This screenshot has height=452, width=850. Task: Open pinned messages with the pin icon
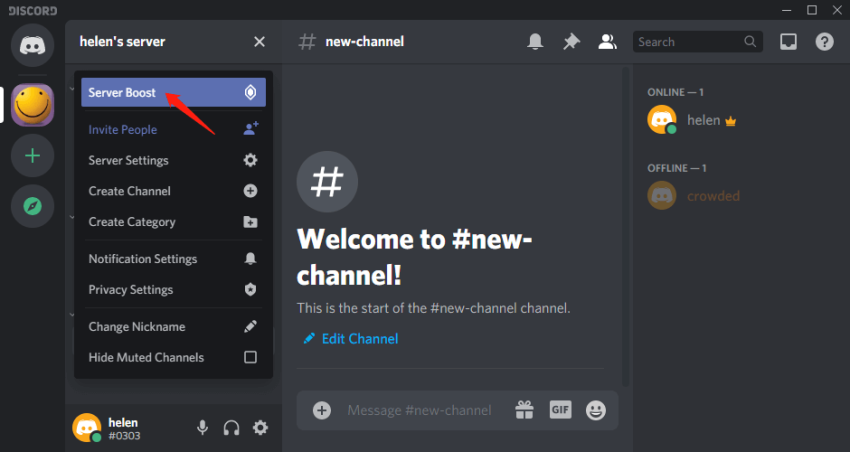point(571,42)
